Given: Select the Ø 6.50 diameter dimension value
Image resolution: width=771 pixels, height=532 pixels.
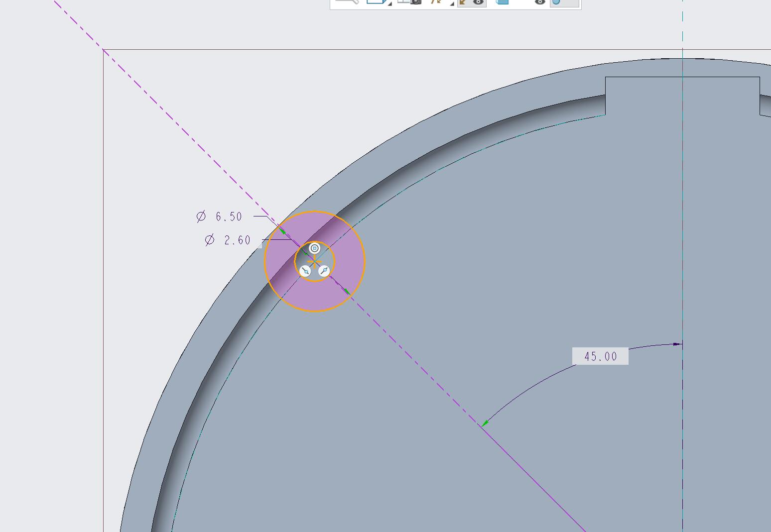Looking at the screenshot, I should click(x=219, y=216).
